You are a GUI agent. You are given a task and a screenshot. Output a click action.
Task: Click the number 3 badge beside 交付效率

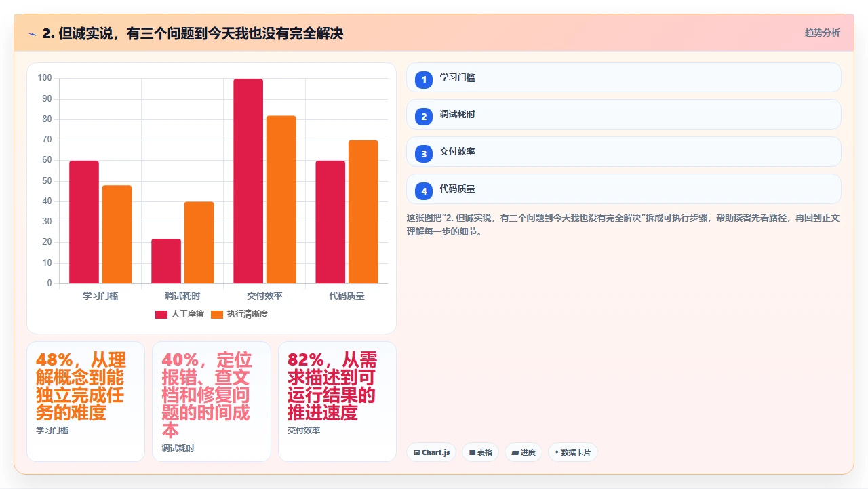pyautogui.click(x=424, y=153)
